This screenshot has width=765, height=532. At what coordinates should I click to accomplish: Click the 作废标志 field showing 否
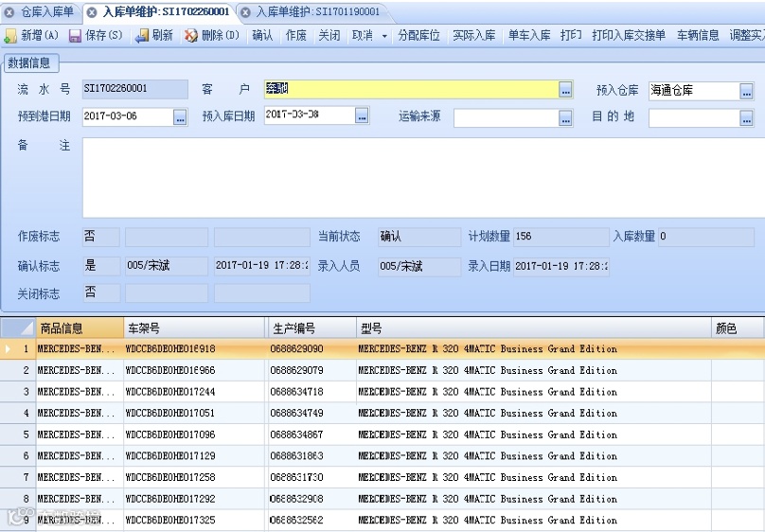point(101,237)
